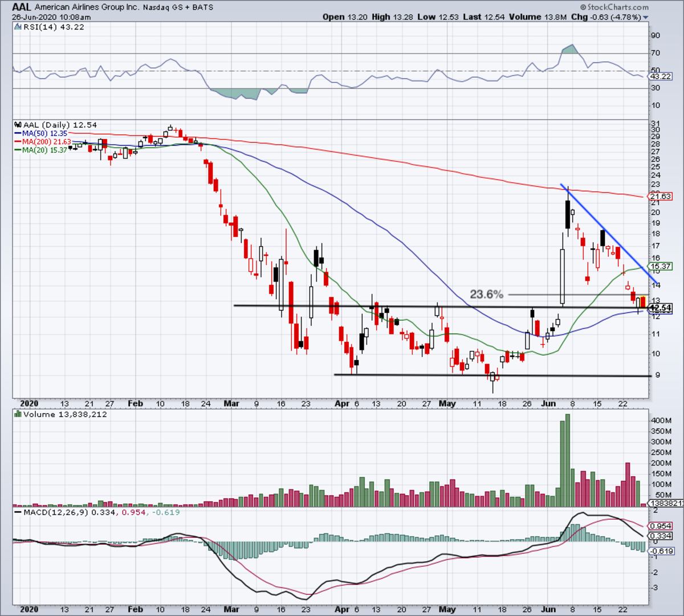The height and width of the screenshot is (616, 684).
Task: Click the small icon before MACD(12,26,9)
Action: pos(18,512)
